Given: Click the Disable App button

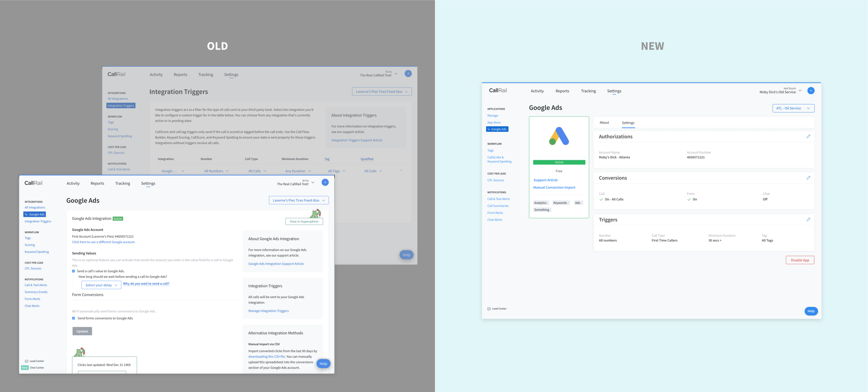Looking at the screenshot, I should pos(800,260).
